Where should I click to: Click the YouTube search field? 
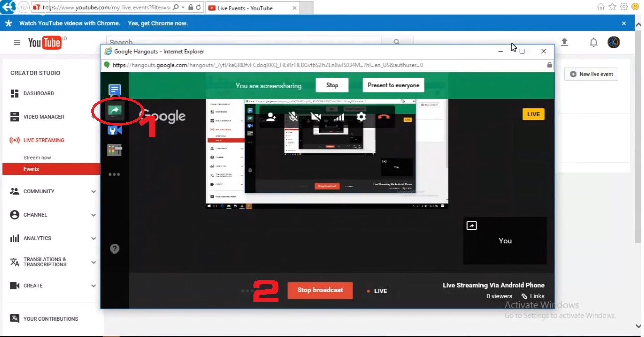[x=244, y=42]
